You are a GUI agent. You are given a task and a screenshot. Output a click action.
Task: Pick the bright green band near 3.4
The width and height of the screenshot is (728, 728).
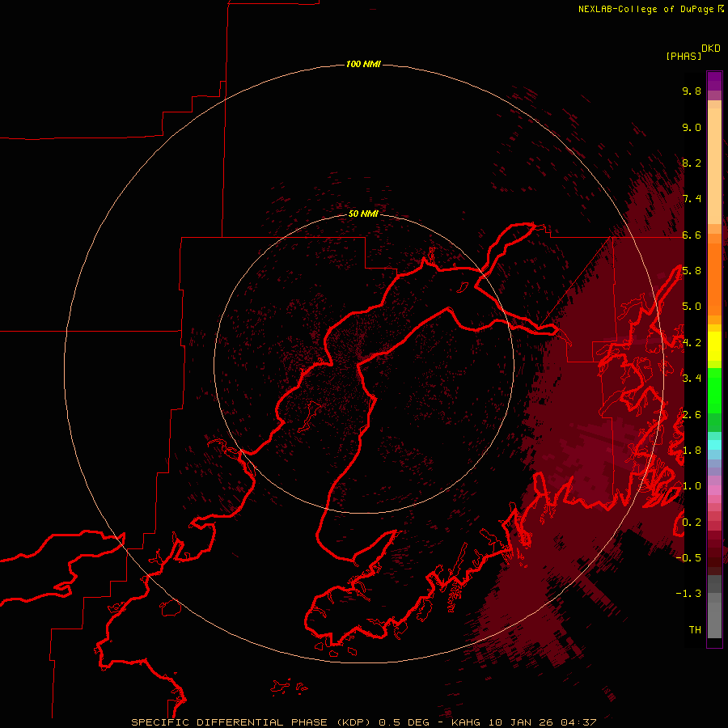pos(714,390)
